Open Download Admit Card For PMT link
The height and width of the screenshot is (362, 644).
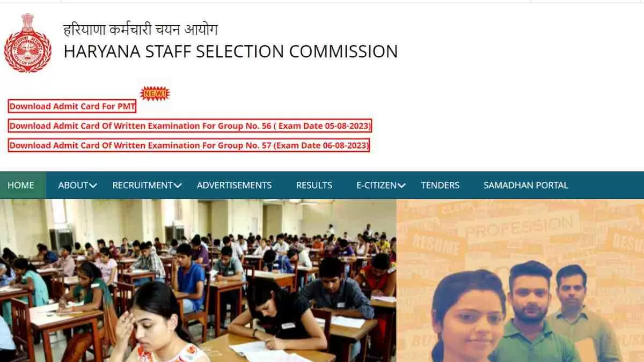[x=72, y=106]
